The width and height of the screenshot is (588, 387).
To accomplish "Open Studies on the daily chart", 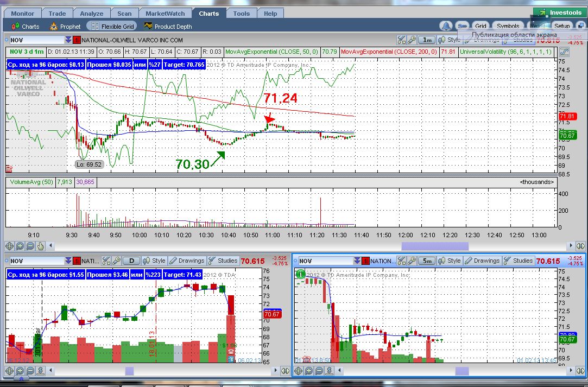I will (223, 261).
